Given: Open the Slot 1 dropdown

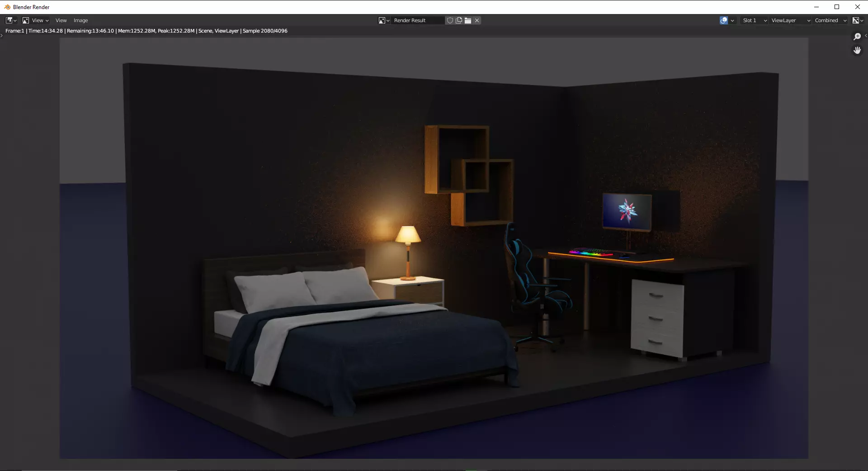Looking at the screenshot, I should pos(754,20).
